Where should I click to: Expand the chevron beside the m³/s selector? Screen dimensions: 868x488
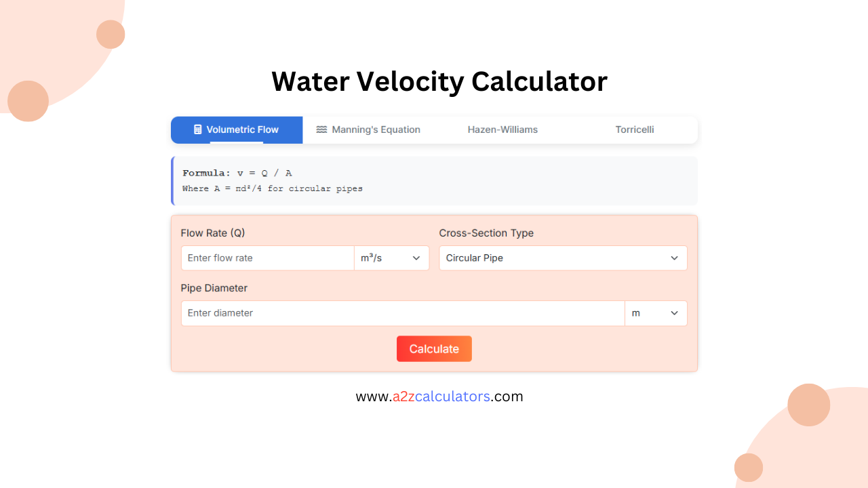pyautogui.click(x=416, y=258)
